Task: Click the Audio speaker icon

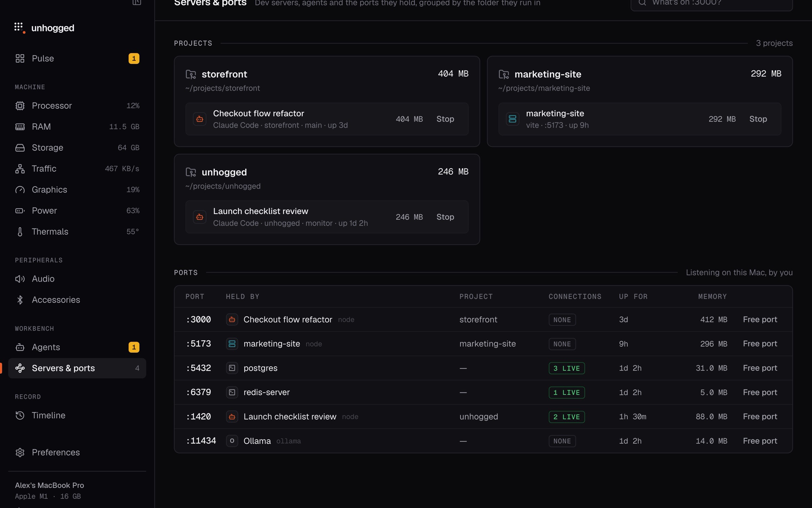Action: [20, 279]
